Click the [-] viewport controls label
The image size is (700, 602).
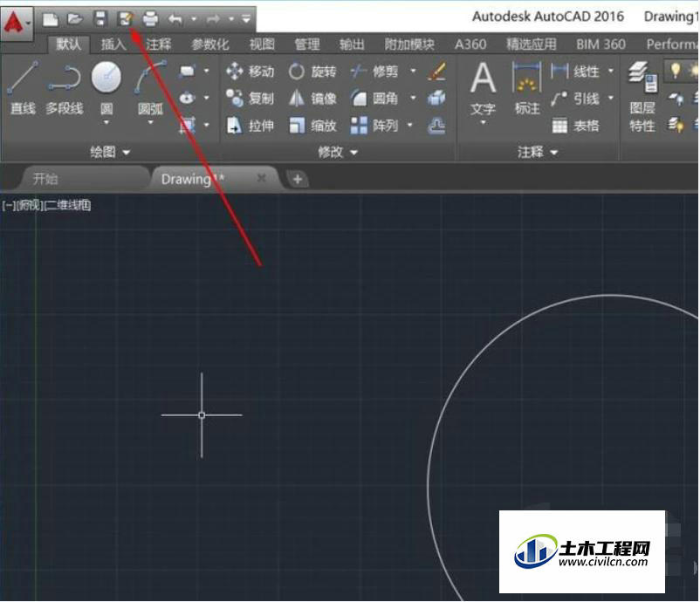(9, 206)
